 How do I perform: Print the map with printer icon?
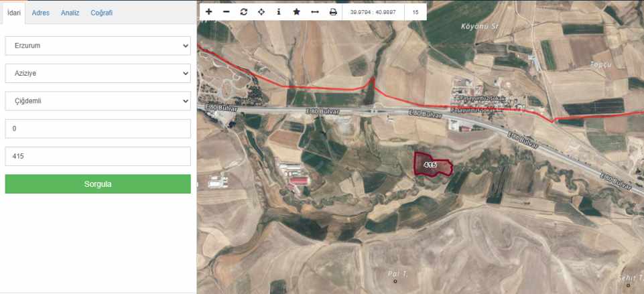tap(333, 12)
